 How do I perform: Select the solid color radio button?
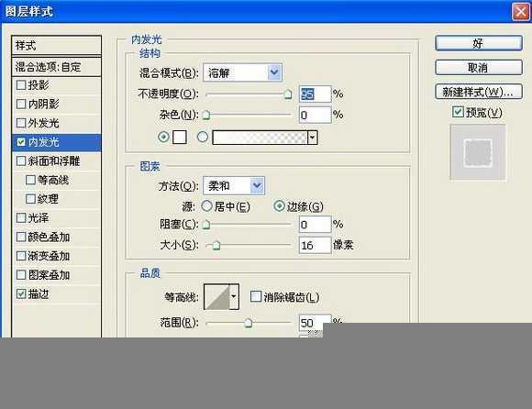pyautogui.click(x=163, y=137)
